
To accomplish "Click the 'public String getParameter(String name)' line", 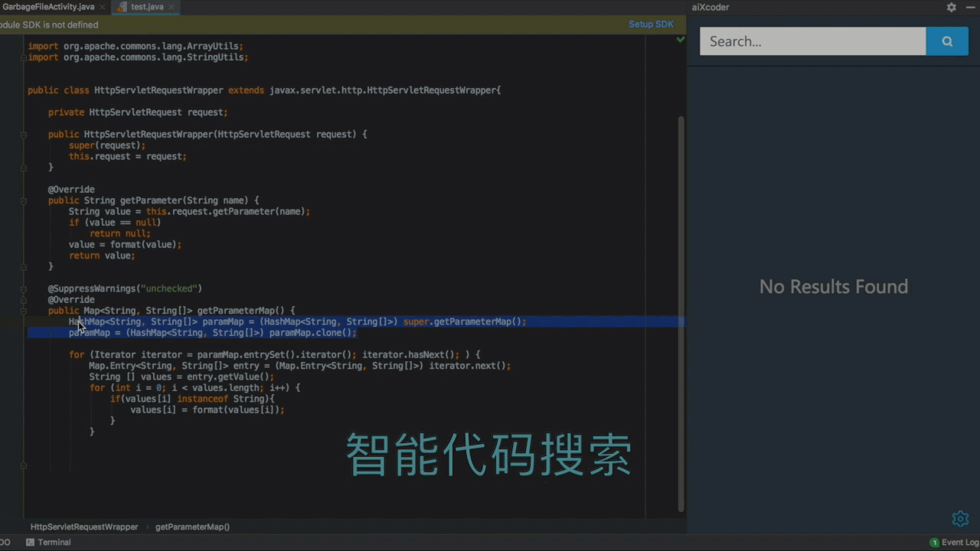I will click(x=153, y=201).
